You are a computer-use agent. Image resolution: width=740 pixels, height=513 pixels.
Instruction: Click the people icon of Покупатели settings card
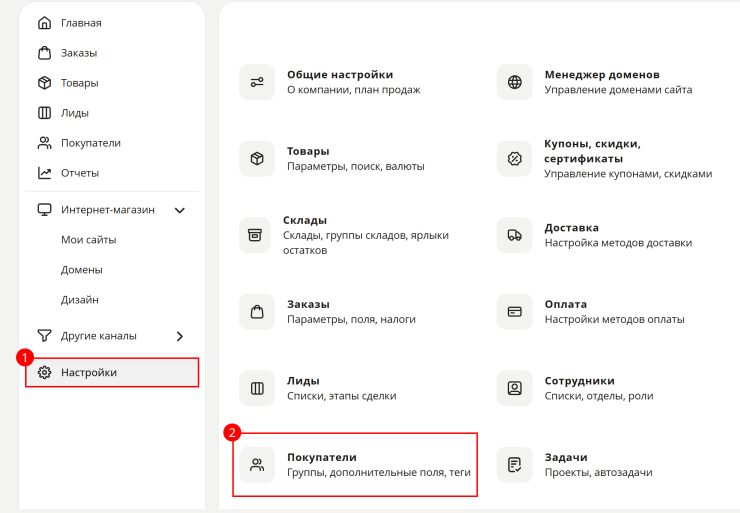(x=257, y=465)
